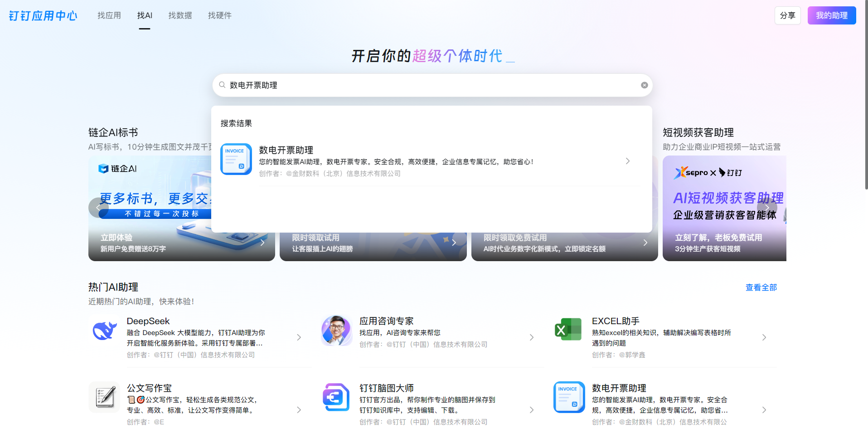868x428 pixels.
Task: Select the 数电开票助理 search result title
Action: tap(286, 150)
